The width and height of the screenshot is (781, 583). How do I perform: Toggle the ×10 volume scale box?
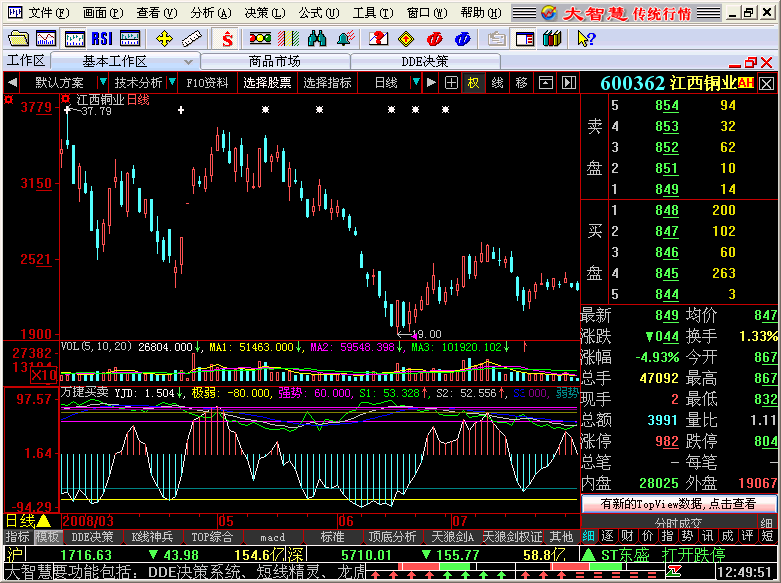coord(44,375)
